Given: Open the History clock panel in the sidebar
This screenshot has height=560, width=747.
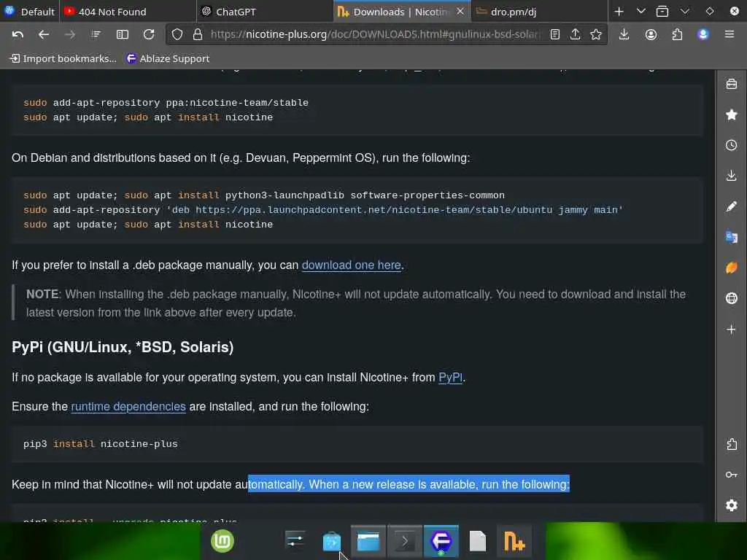Looking at the screenshot, I should pos(731,145).
